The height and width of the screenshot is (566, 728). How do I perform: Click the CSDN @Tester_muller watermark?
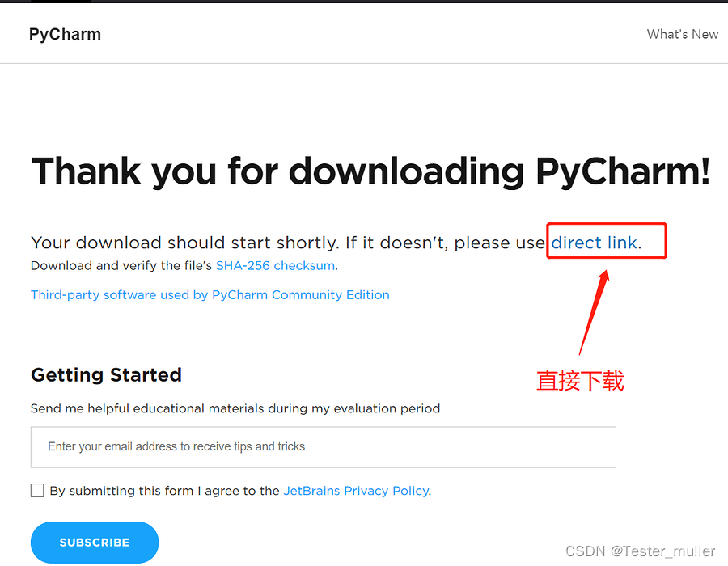pos(641,551)
